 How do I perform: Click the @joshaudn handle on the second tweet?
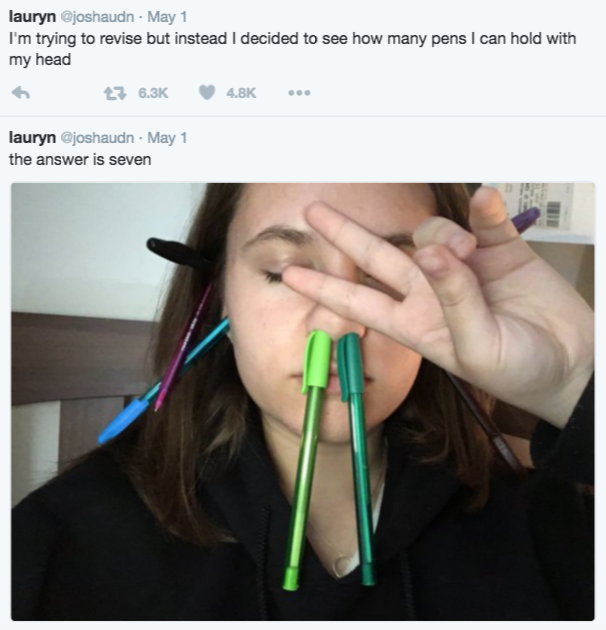pos(96,137)
